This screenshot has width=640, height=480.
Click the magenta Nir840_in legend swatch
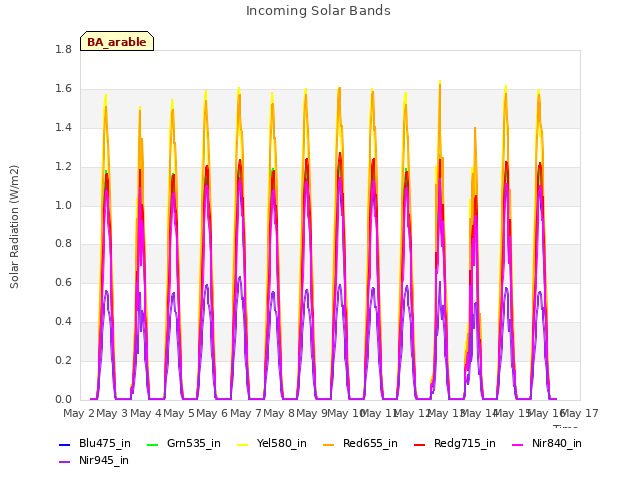pyautogui.click(x=518, y=444)
